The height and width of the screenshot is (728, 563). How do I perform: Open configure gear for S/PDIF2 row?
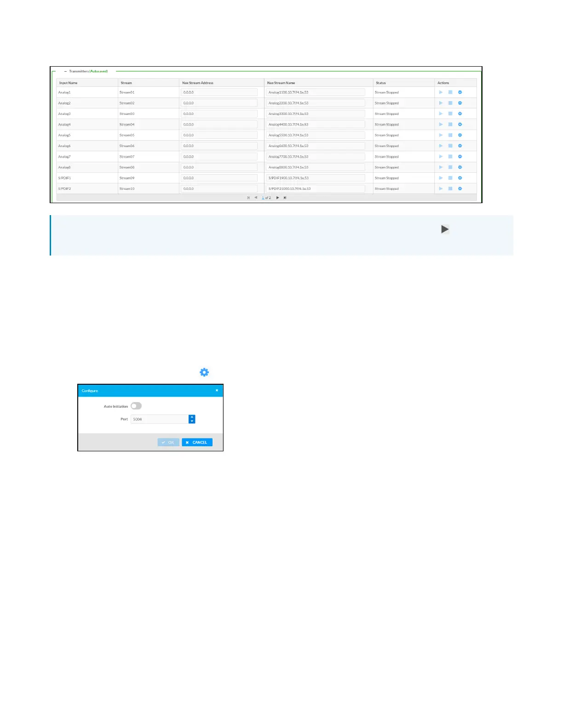(460, 188)
